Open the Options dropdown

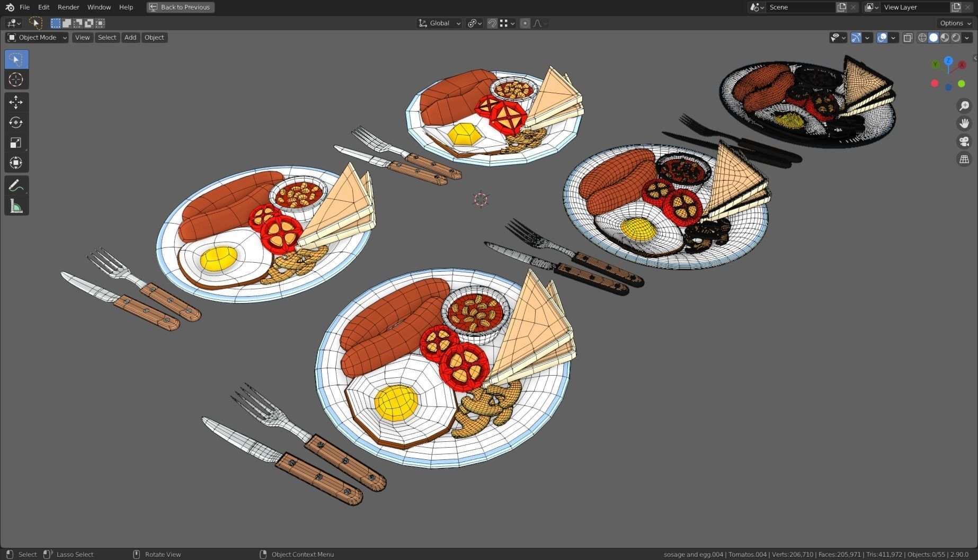[x=955, y=23]
